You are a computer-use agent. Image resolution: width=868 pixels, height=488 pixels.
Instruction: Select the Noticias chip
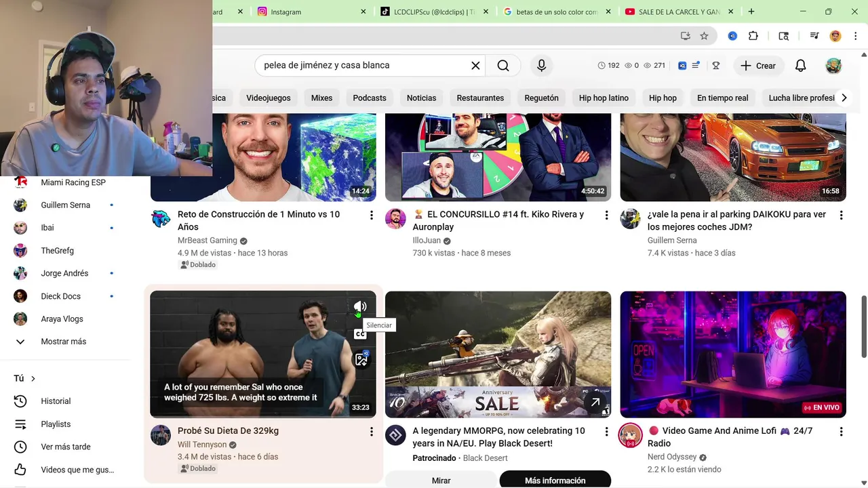421,98
